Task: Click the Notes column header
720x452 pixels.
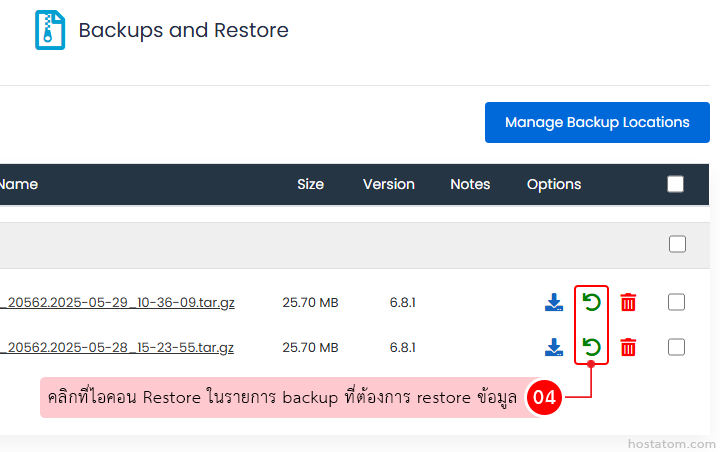Action: pyautogui.click(x=470, y=184)
